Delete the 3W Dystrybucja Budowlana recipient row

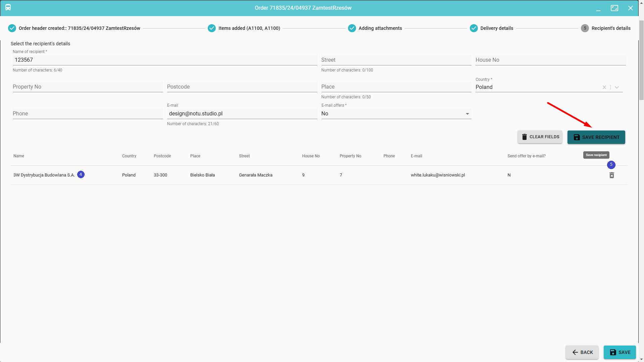point(611,175)
